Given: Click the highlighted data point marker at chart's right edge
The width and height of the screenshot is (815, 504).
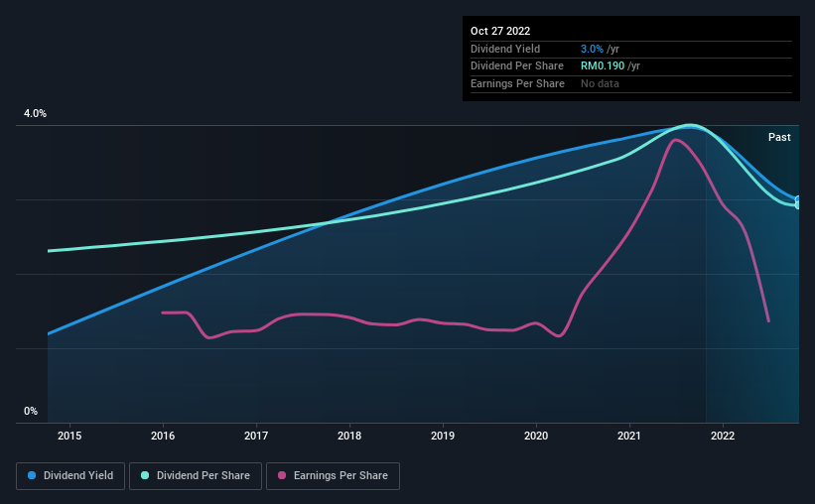Looking at the screenshot, I should [798, 202].
